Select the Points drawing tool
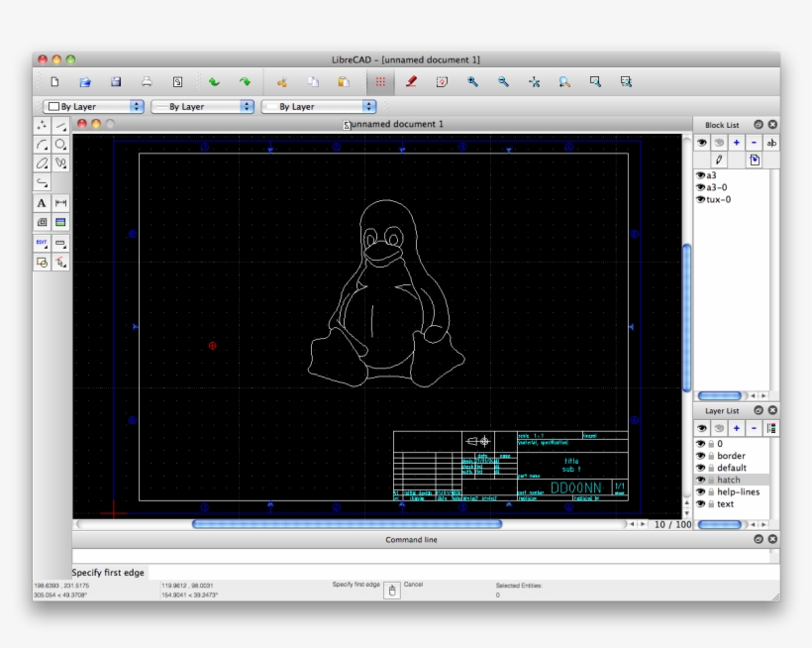This screenshot has height=648, width=812. (x=42, y=125)
